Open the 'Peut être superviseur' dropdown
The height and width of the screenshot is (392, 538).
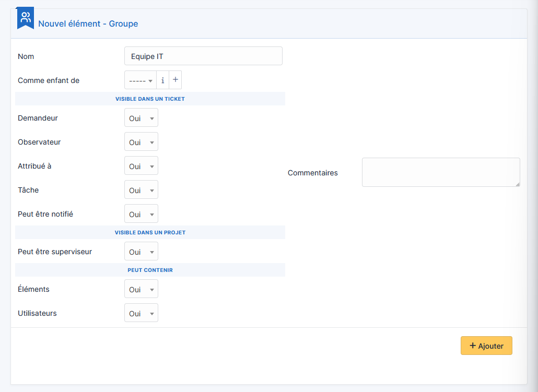(142, 252)
